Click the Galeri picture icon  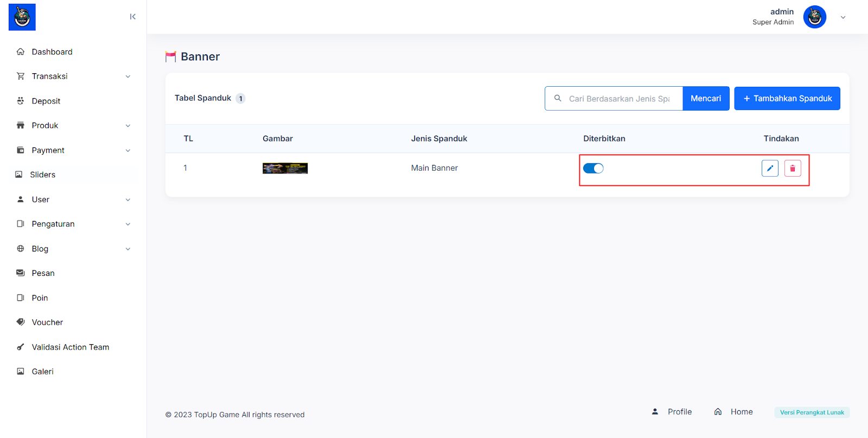click(x=21, y=371)
